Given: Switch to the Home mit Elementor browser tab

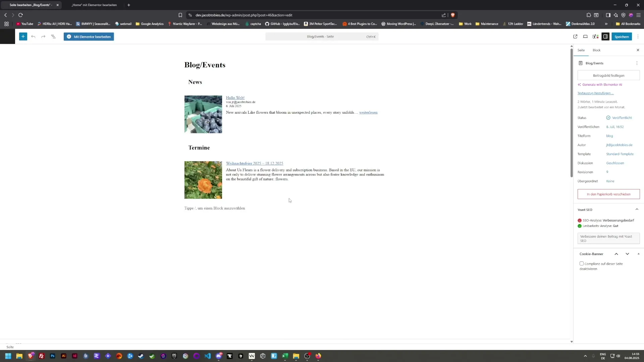Looking at the screenshot, I should tap(94, 5).
